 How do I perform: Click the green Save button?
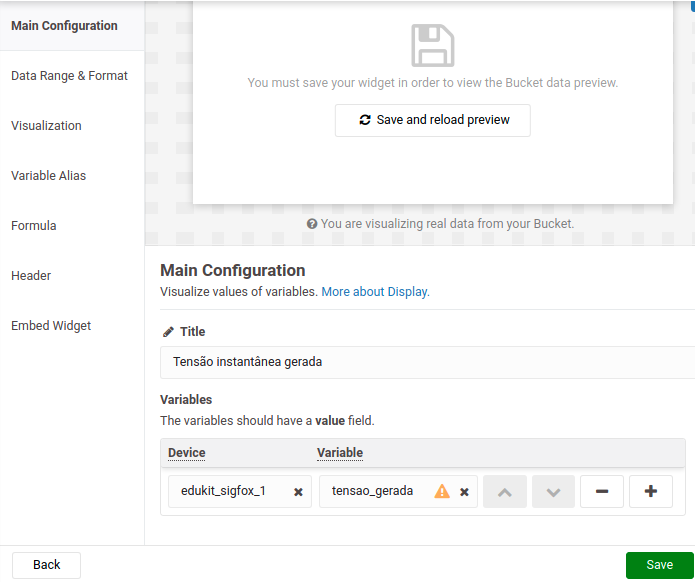tap(660, 565)
